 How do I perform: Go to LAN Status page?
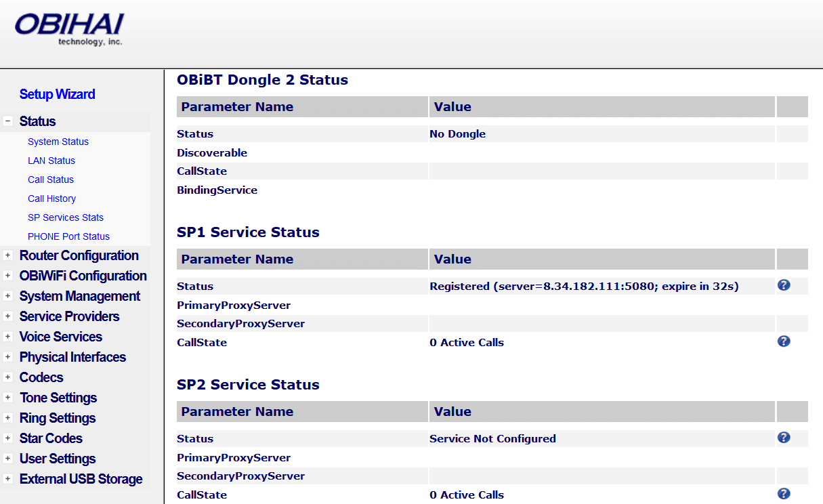[51, 161]
